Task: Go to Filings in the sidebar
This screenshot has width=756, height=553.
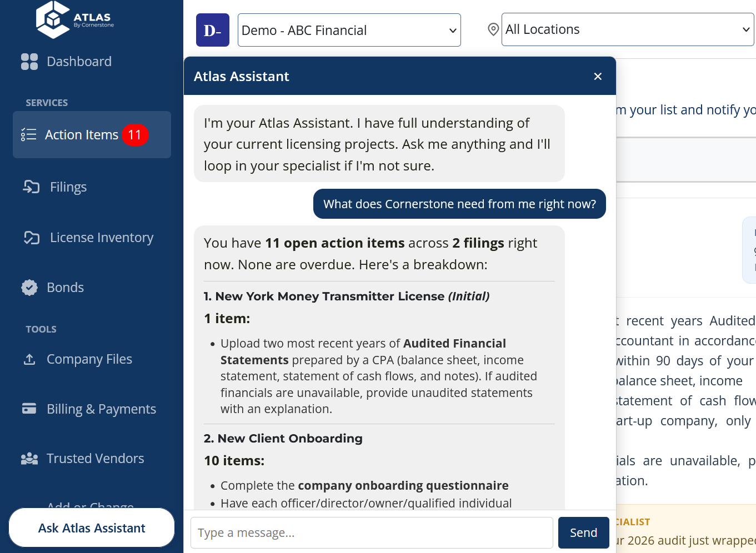Action: (68, 187)
